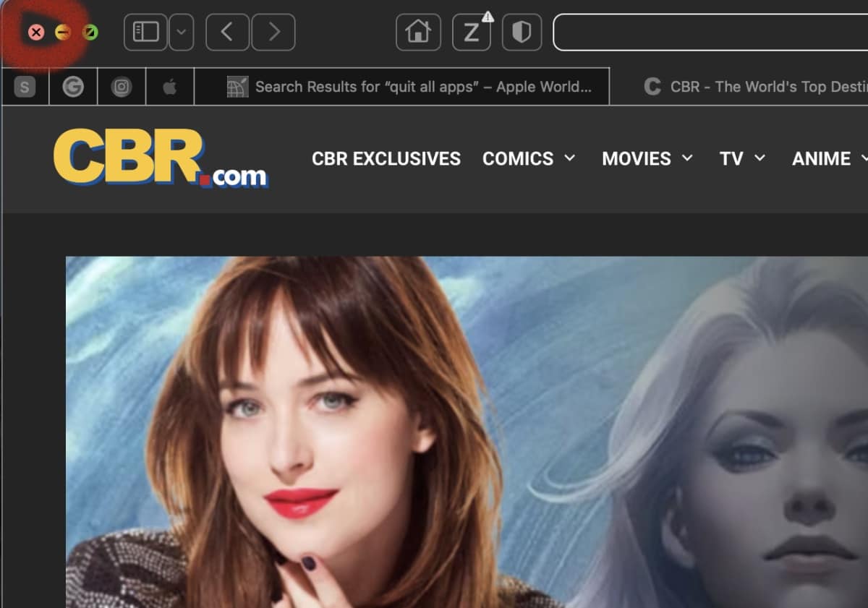Open the sidebar tab group dropdown chevron
The height and width of the screenshot is (608, 868).
point(182,33)
